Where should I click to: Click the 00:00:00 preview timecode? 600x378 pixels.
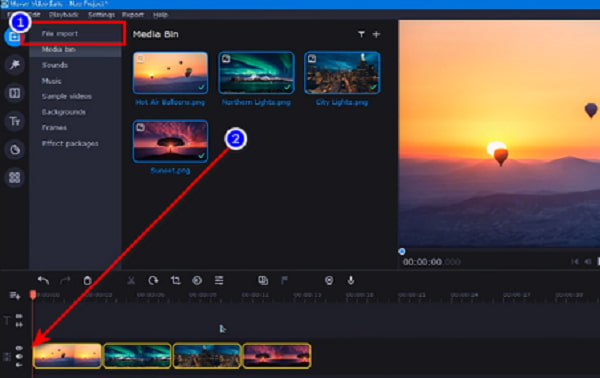pyautogui.click(x=422, y=262)
